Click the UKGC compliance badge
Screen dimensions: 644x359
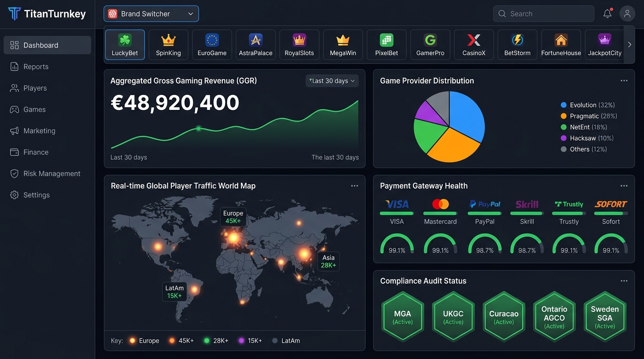click(453, 317)
